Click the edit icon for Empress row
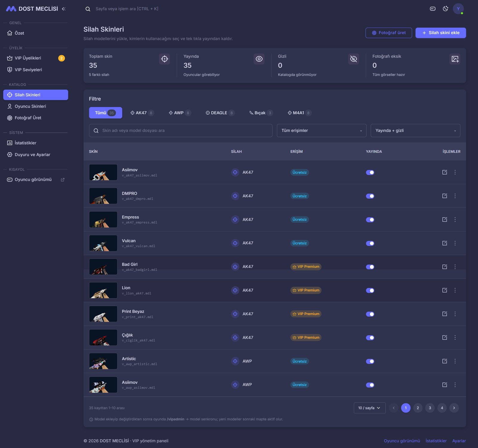Viewport: 478px width, 448px height. [445, 219]
